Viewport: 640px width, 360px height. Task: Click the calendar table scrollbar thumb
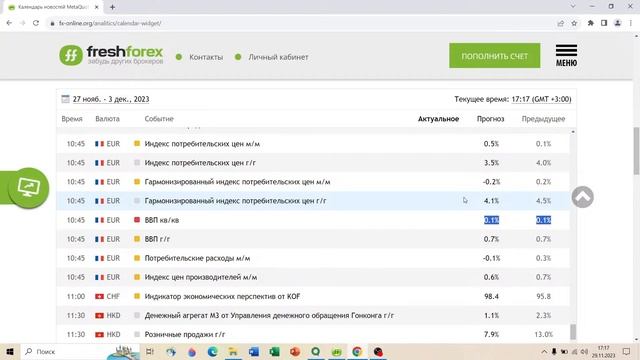coord(573,331)
